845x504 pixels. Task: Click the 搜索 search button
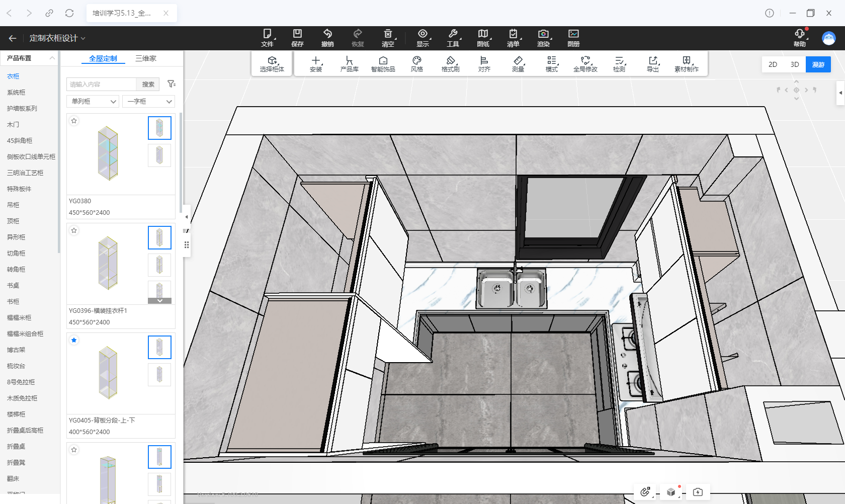148,84
